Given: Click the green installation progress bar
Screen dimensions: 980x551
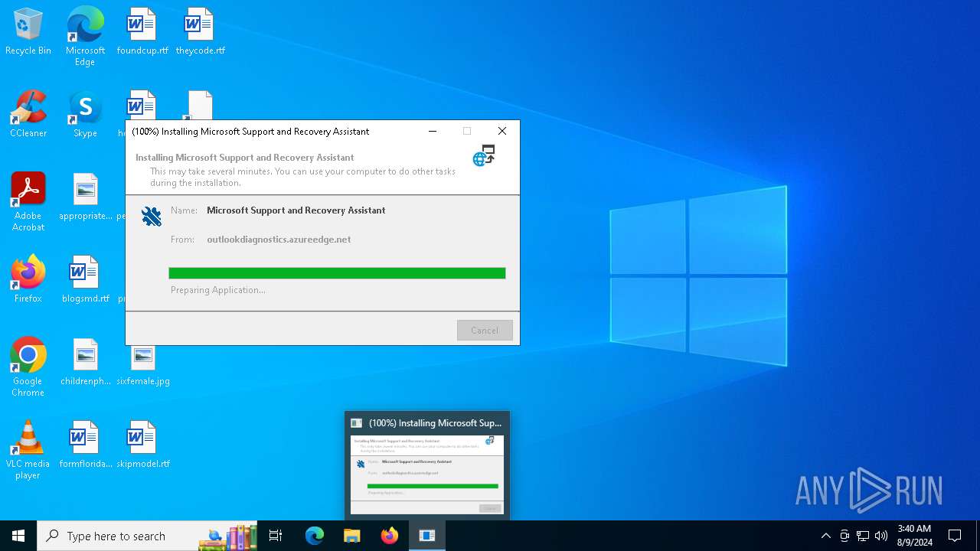Looking at the screenshot, I should pos(337,273).
